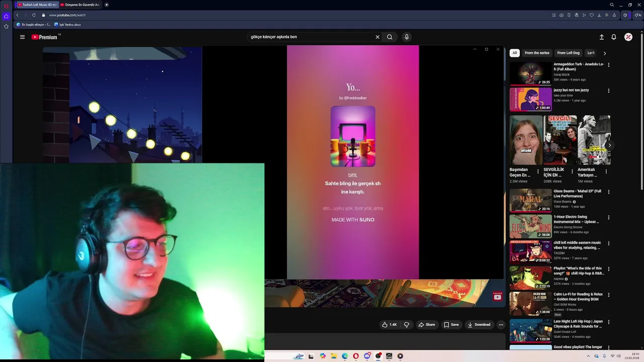Run search with the magnifier button
Image resolution: width=644 pixels, height=362 pixels.
tap(389, 37)
